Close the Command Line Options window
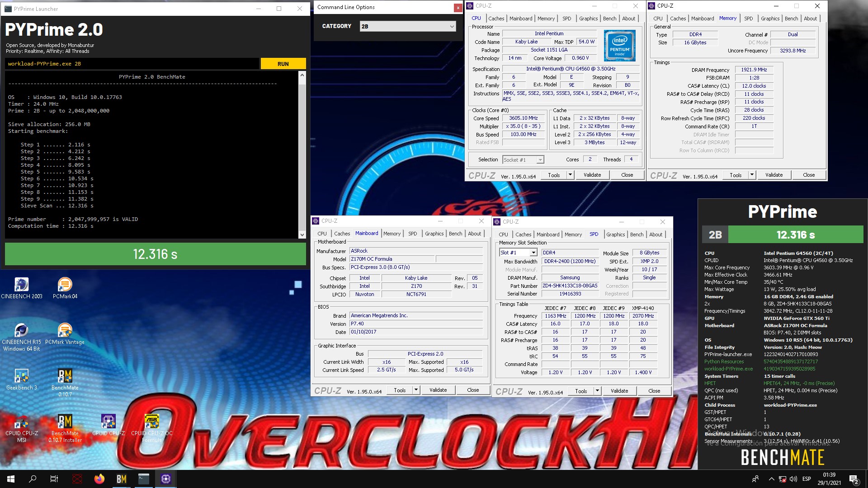868x488 pixels. pos(458,7)
